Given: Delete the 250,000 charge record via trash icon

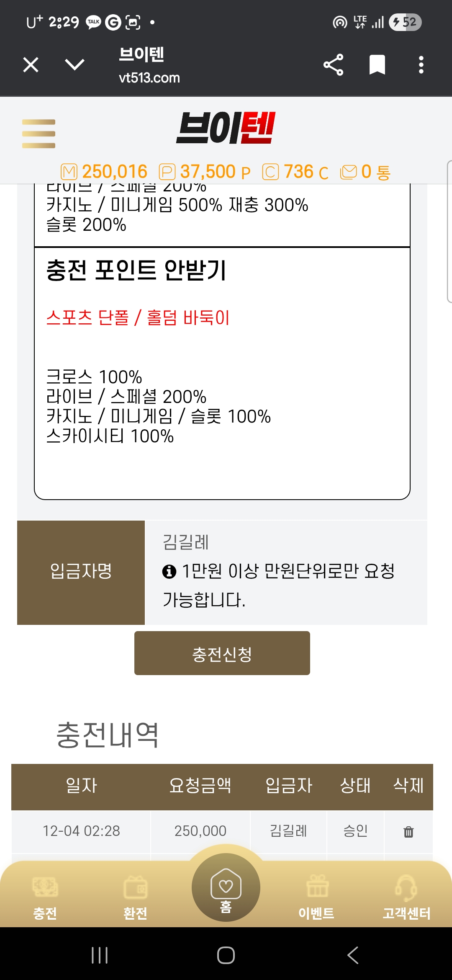Looking at the screenshot, I should (x=408, y=832).
